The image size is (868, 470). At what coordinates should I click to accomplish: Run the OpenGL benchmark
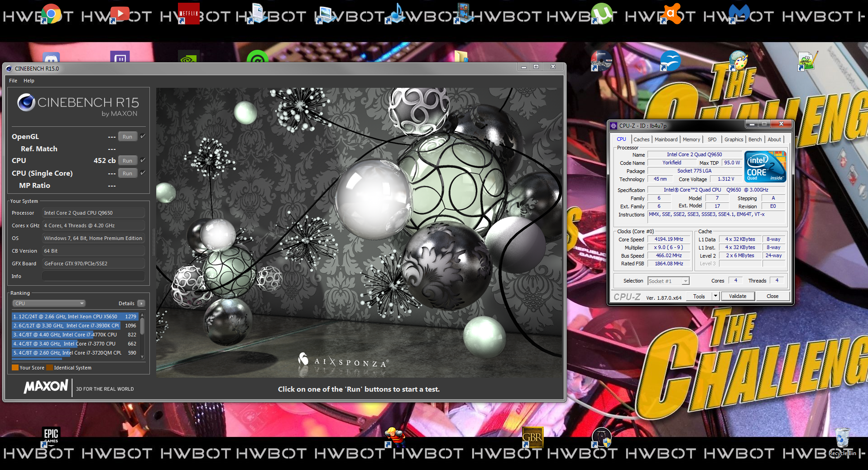pyautogui.click(x=128, y=137)
